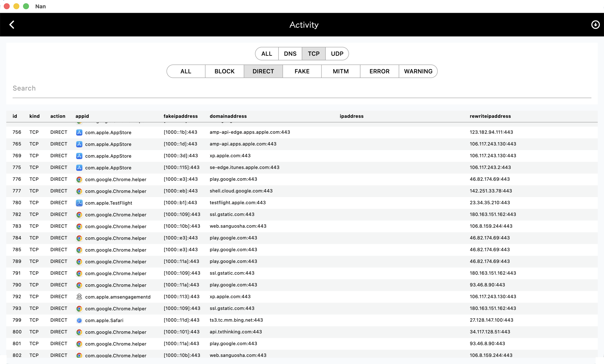
Task: Click the download icon in header
Action: (595, 25)
